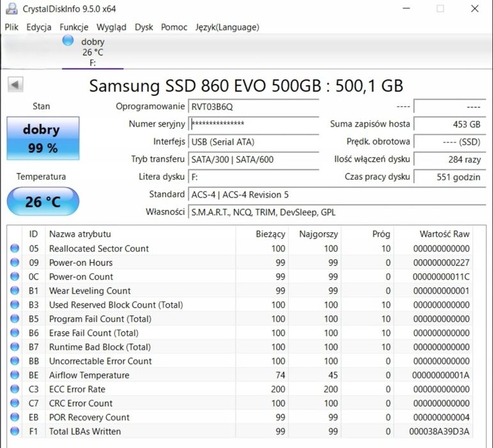Click the 'dobry 99 %' health status button
Screen dimensions: 493x448
43,138
